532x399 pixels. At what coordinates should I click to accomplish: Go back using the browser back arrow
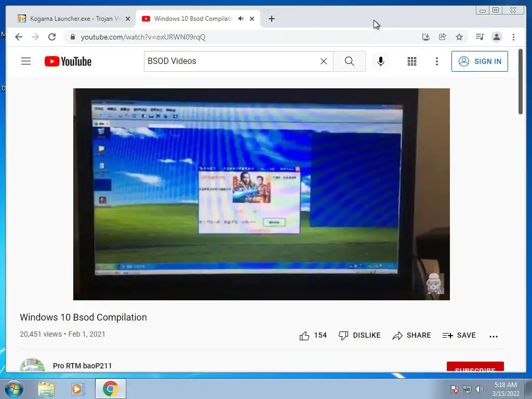[19, 37]
